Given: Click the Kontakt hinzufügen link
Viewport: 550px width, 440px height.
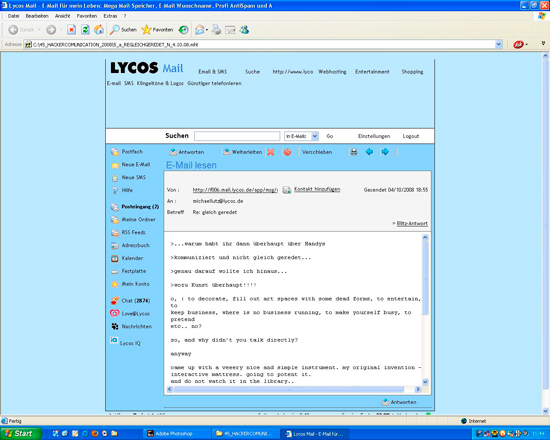Looking at the screenshot, I should (x=317, y=189).
